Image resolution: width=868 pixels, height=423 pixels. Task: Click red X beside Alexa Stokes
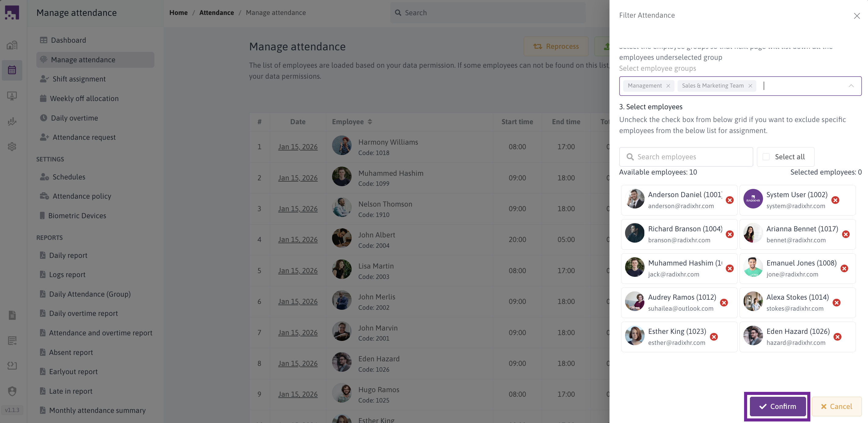836,303
